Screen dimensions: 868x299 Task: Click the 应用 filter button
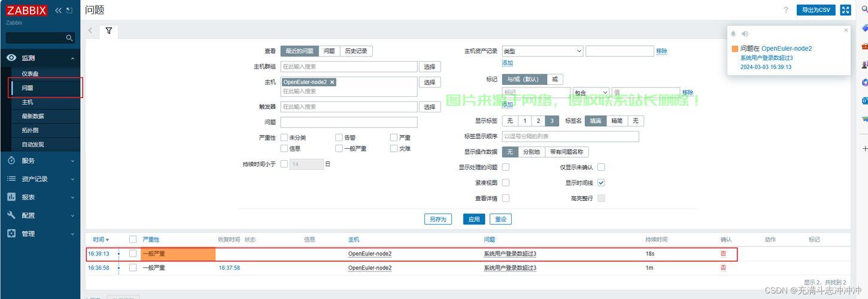[x=474, y=219]
